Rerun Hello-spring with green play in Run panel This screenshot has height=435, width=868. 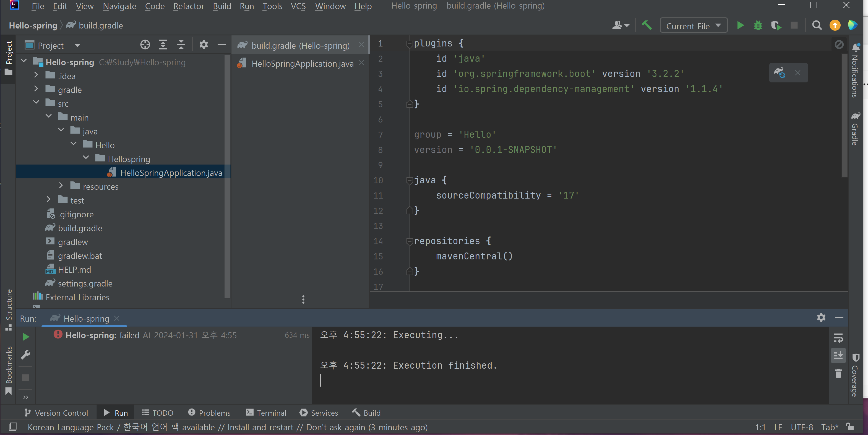pos(26,337)
